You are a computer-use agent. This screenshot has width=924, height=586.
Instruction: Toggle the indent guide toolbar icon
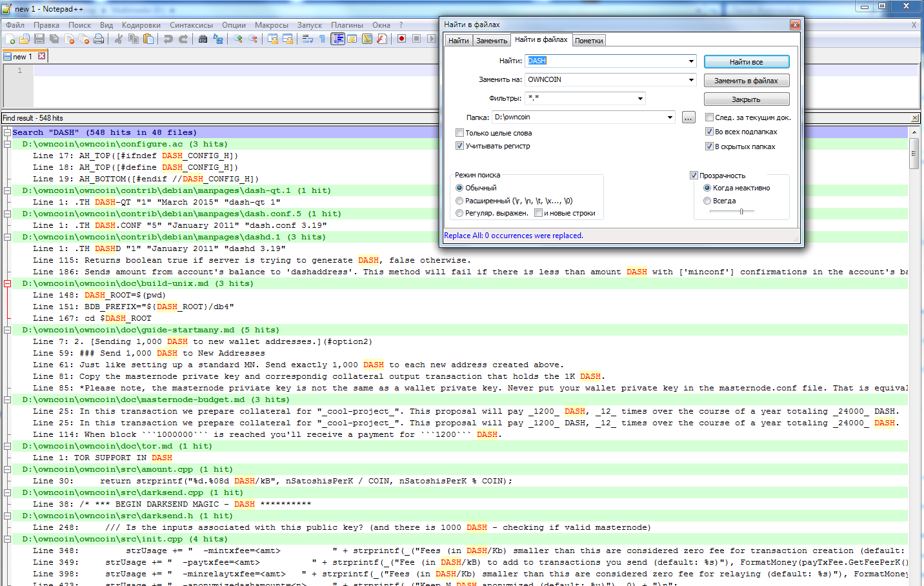click(337, 39)
